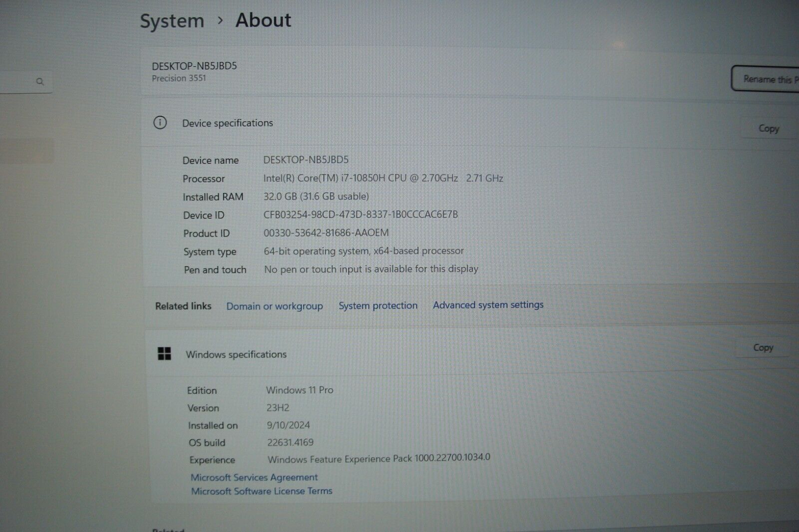
Task: Click the info icon beside Device specifications
Action: (x=160, y=123)
